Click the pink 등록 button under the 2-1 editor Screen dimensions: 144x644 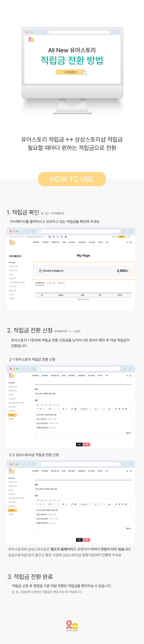87,444
